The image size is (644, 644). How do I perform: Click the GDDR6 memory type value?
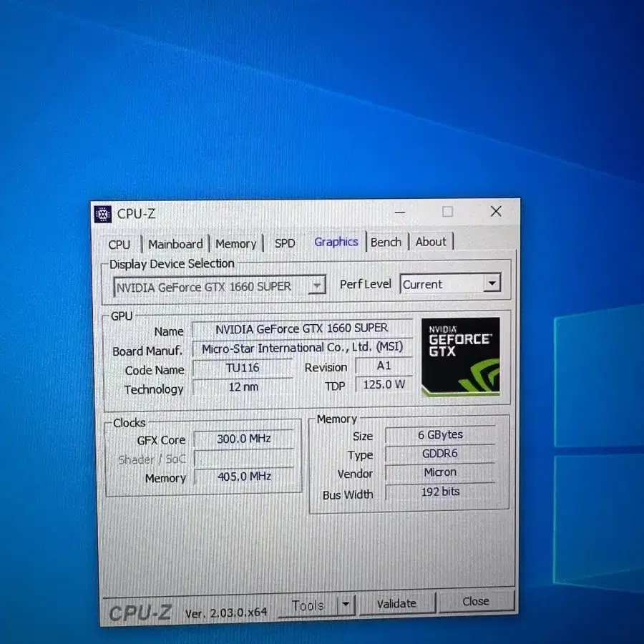coord(440,454)
